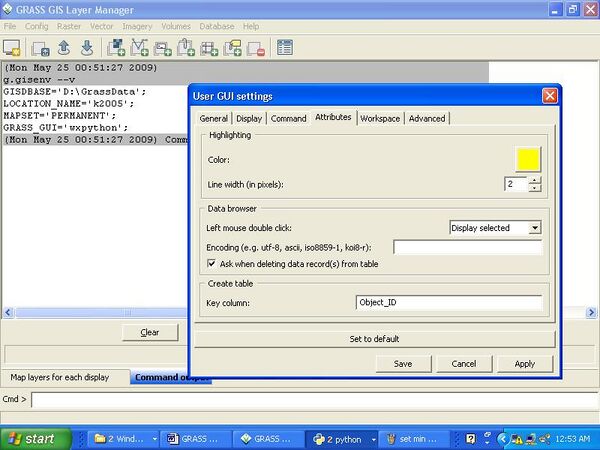Clear the command output

click(x=150, y=333)
